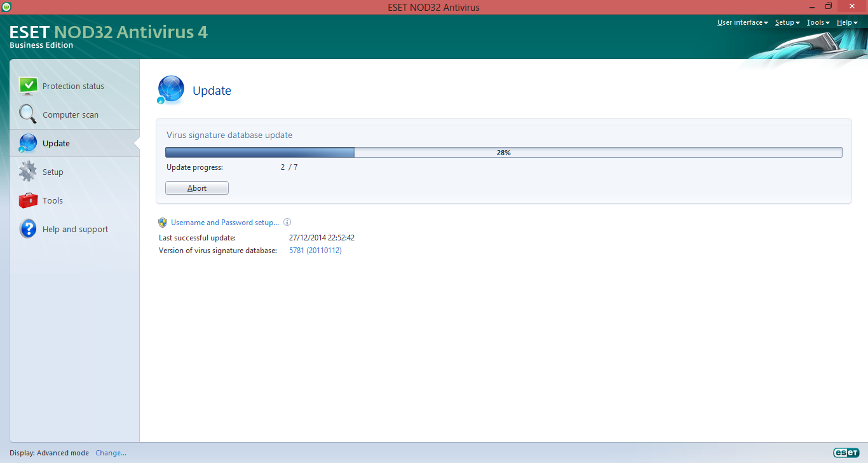
Task: Click the update progress bar at 28%
Action: pyautogui.click(x=503, y=153)
